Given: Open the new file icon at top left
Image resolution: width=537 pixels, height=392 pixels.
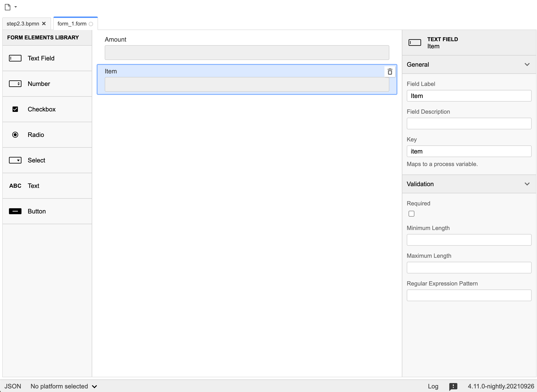Looking at the screenshot, I should click(x=8, y=7).
